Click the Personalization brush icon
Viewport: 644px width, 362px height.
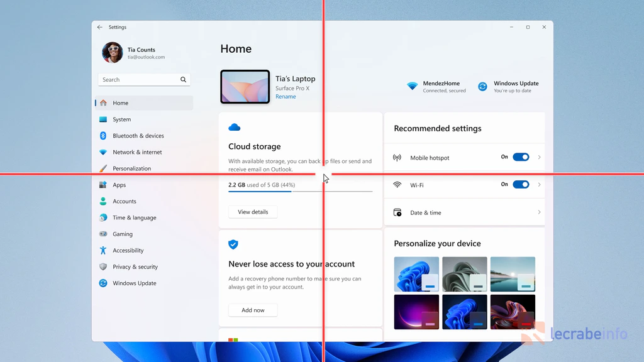[104, 168]
